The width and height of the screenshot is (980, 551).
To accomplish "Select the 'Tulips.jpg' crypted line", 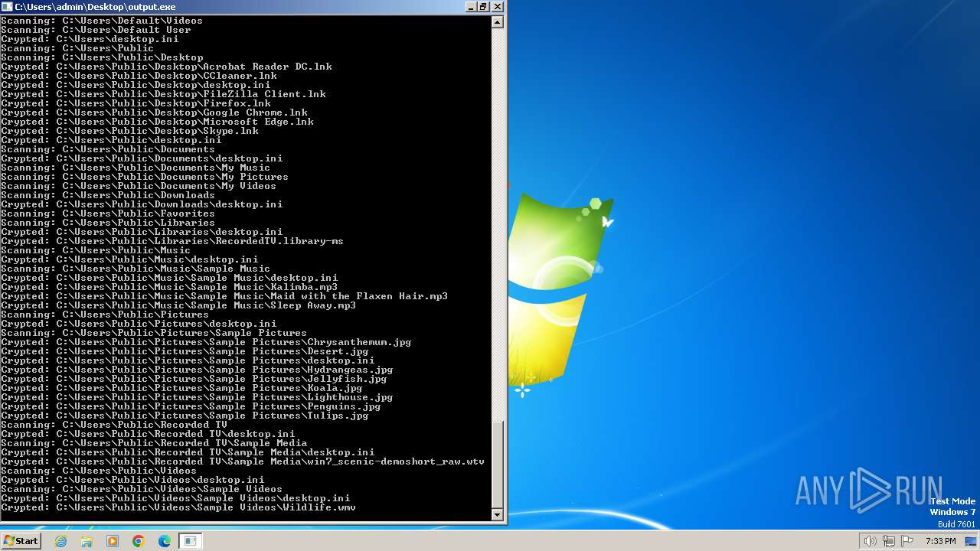I will tap(185, 416).
